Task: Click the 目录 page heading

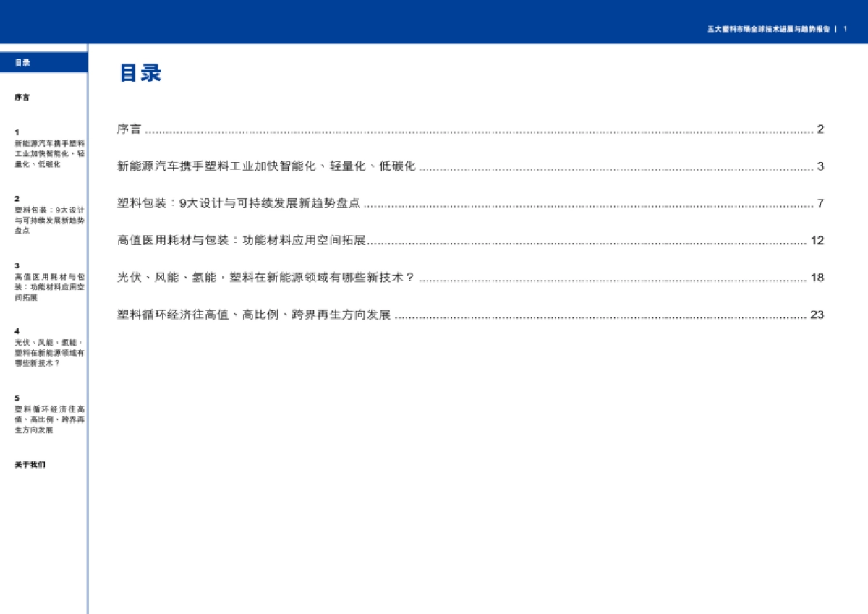Action: click(x=141, y=73)
